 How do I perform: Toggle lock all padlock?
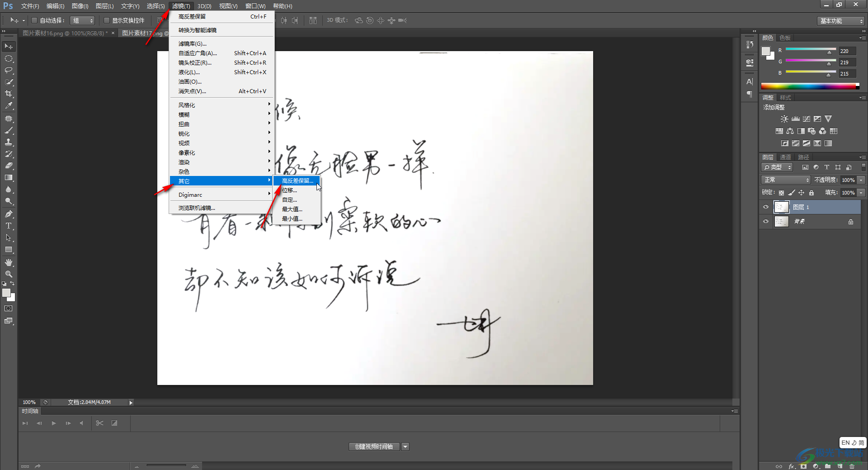click(x=811, y=193)
